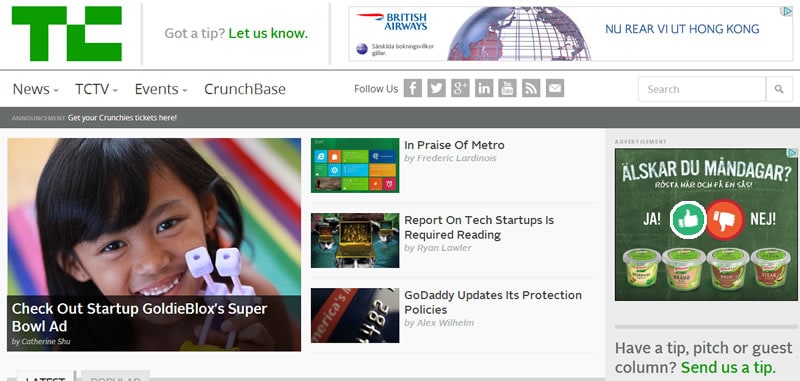Open CrunchBase from navigation bar
The height and width of the screenshot is (381, 800).
click(x=245, y=89)
